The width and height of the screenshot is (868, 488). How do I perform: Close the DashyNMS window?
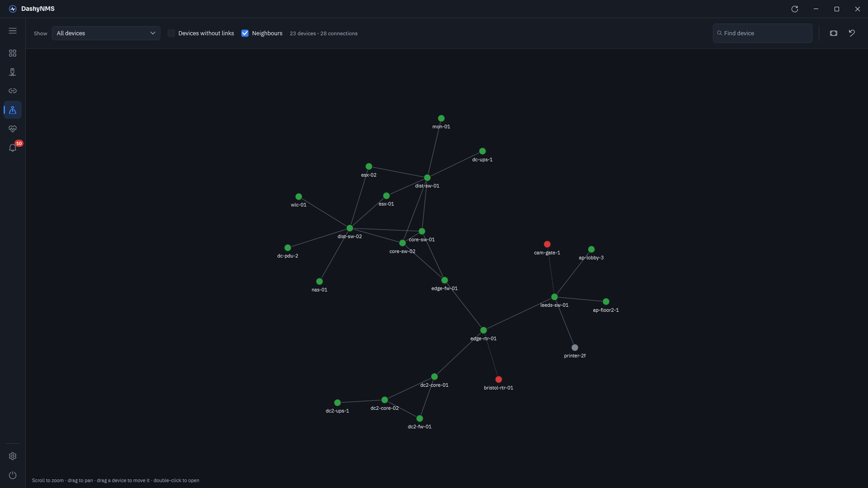858,9
